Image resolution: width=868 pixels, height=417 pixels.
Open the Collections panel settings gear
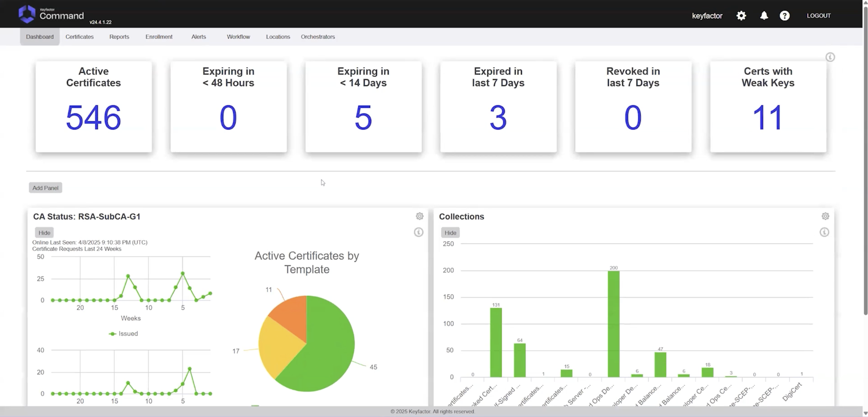825,216
